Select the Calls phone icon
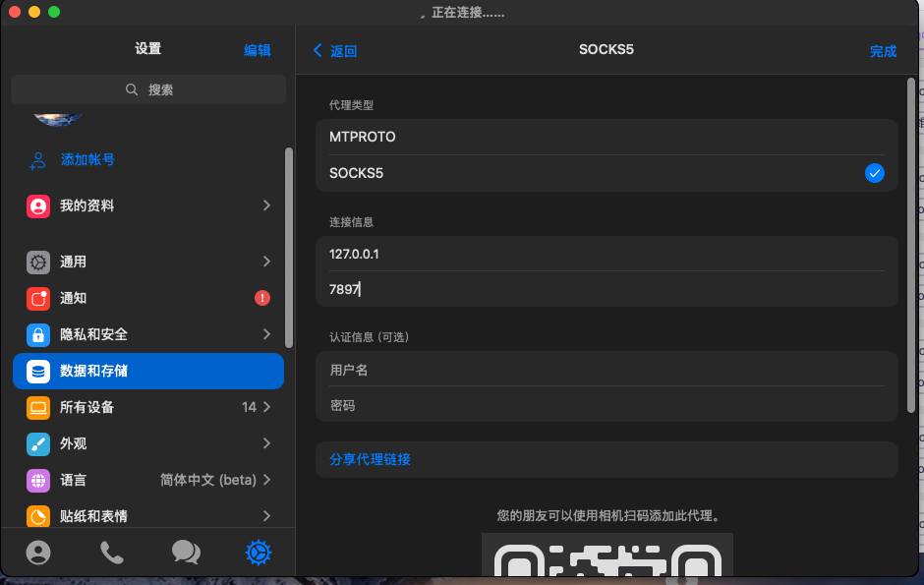This screenshot has height=585, width=924. (111, 552)
